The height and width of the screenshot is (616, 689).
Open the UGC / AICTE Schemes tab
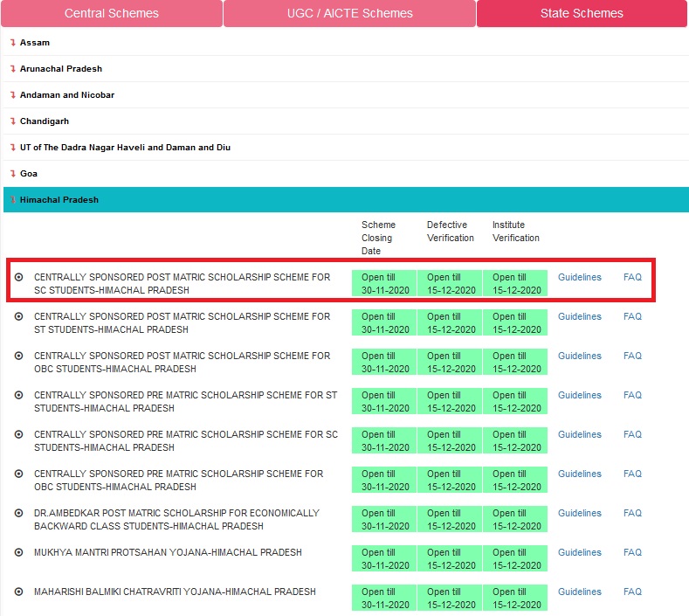click(x=350, y=13)
